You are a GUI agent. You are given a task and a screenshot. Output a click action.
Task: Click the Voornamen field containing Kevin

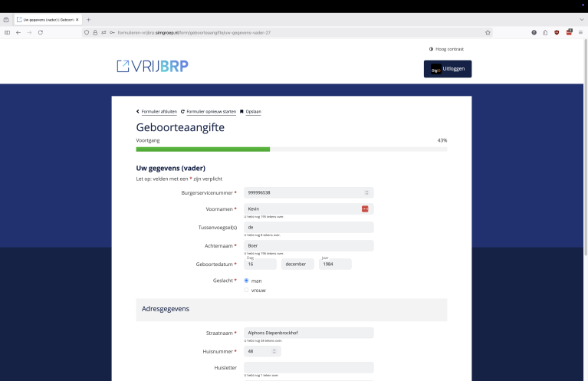pyautogui.click(x=309, y=209)
